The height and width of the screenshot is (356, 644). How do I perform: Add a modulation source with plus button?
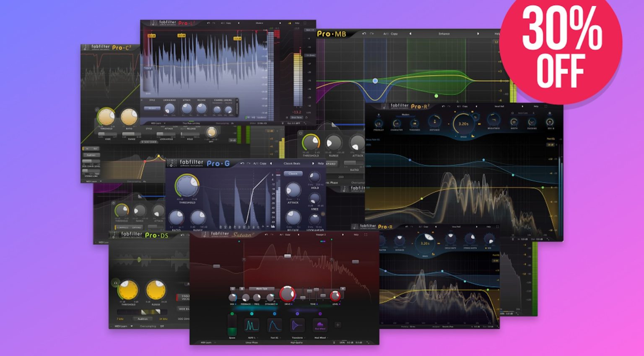338,325
